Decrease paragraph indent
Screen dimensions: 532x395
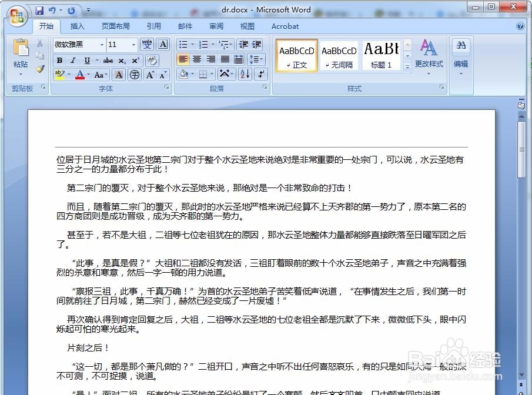(x=243, y=44)
